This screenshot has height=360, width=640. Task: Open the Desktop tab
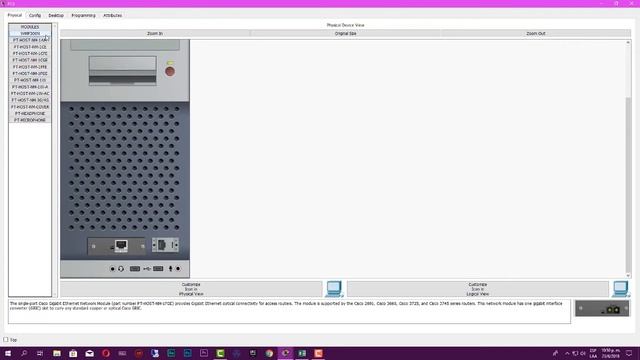56,15
